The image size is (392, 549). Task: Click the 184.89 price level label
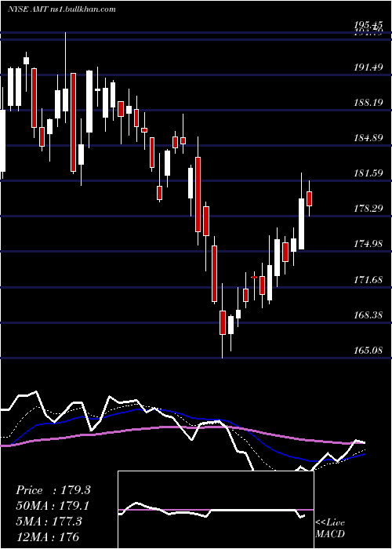pyautogui.click(x=368, y=138)
